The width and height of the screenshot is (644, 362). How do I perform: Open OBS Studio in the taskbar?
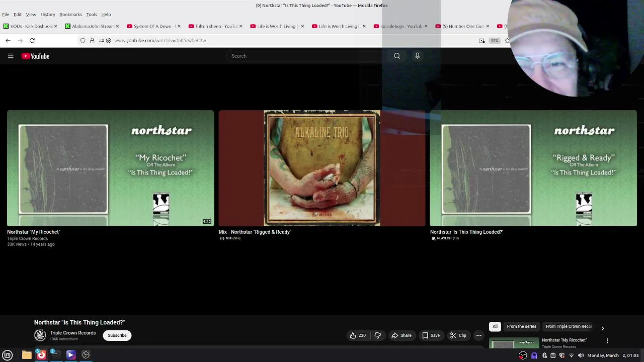(86, 355)
